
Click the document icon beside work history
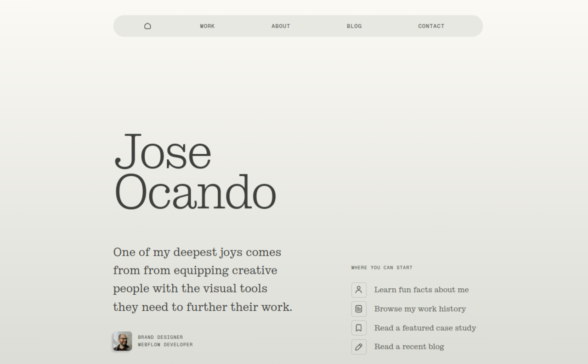[359, 309]
